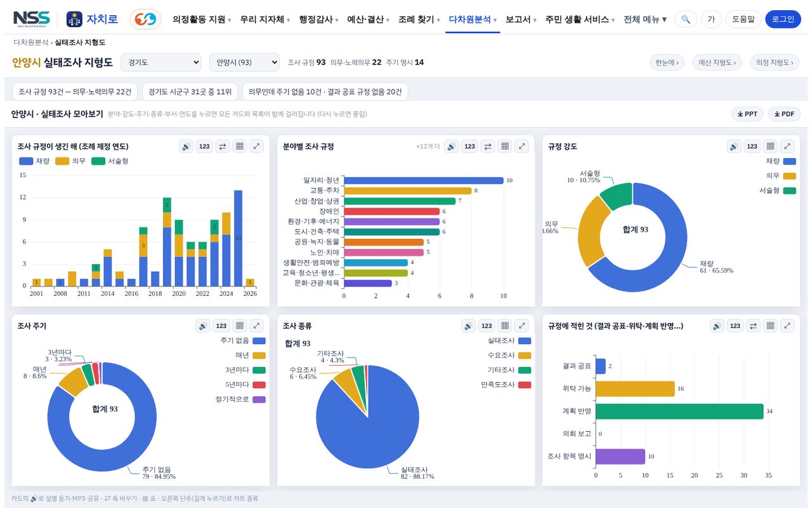Toggle 123 value labels on 조사 규정이 생긴 해 card
The image size is (812, 508).
[x=204, y=147]
